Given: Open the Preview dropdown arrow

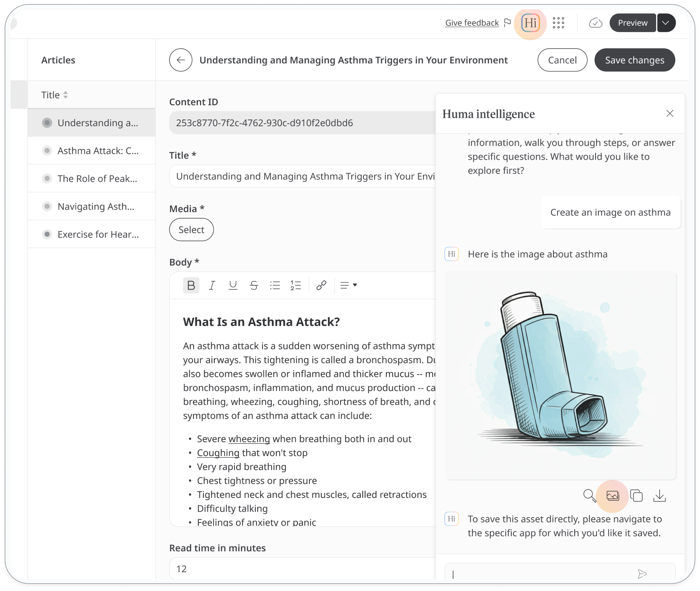Looking at the screenshot, I should (x=666, y=23).
